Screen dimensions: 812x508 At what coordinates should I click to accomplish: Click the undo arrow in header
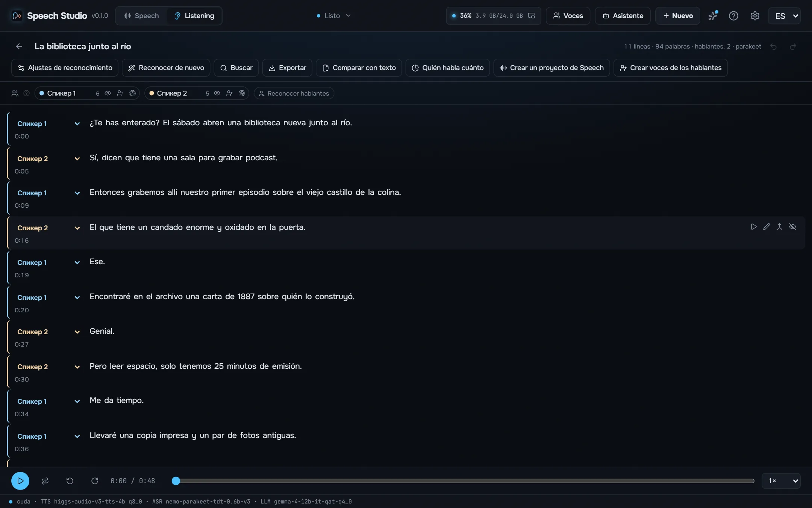[773, 47]
